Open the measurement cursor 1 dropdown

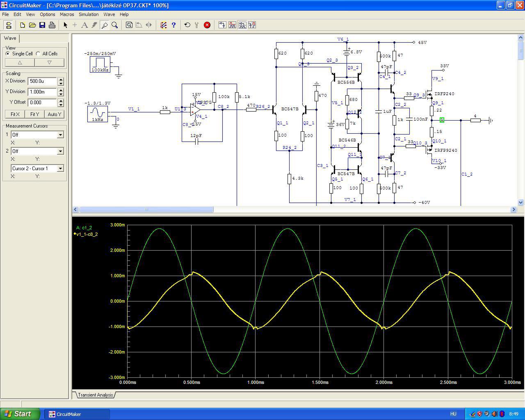[60, 135]
